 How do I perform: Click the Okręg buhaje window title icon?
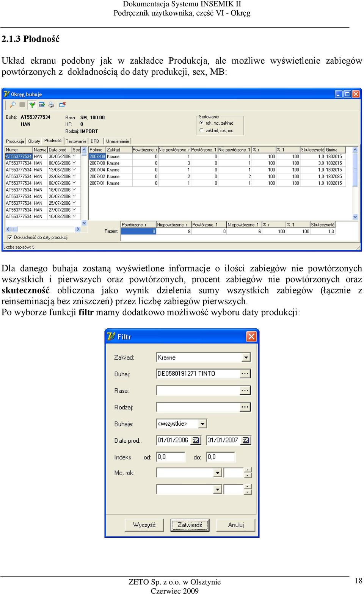click(x=6, y=94)
